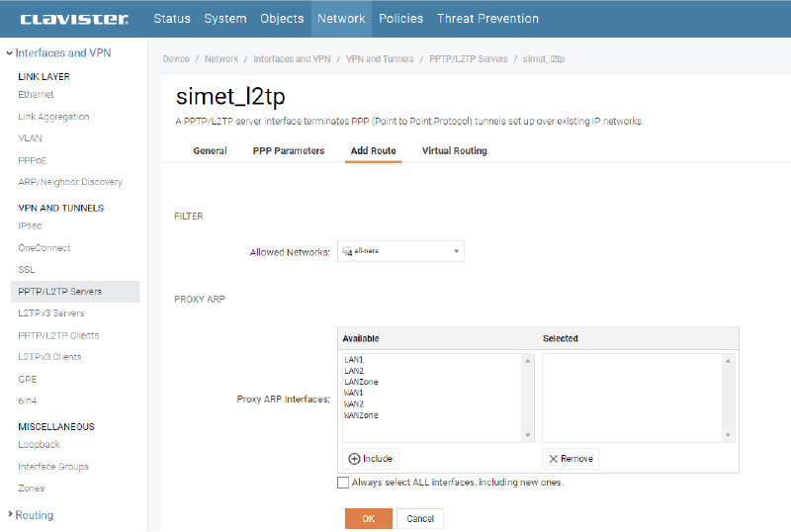Open the Threat Prevention menu
This screenshot has height=532, width=791.
487,19
